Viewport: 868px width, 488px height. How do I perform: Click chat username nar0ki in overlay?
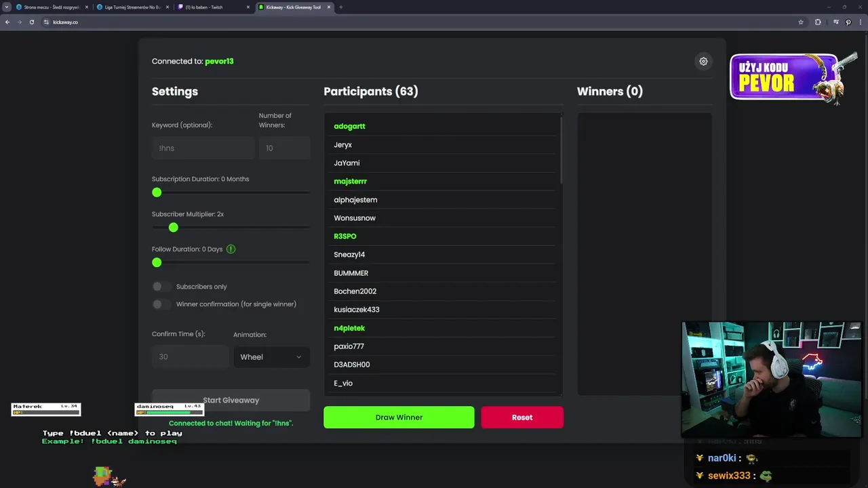(x=722, y=458)
